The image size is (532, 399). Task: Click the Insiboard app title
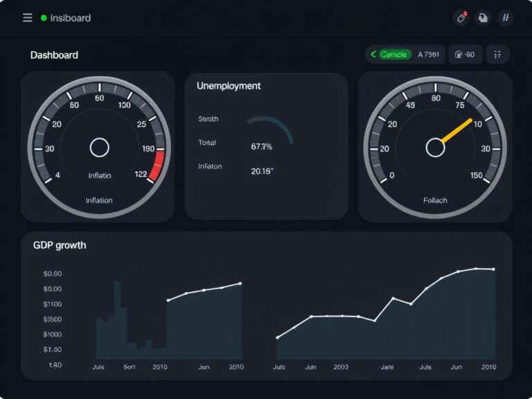70,18
